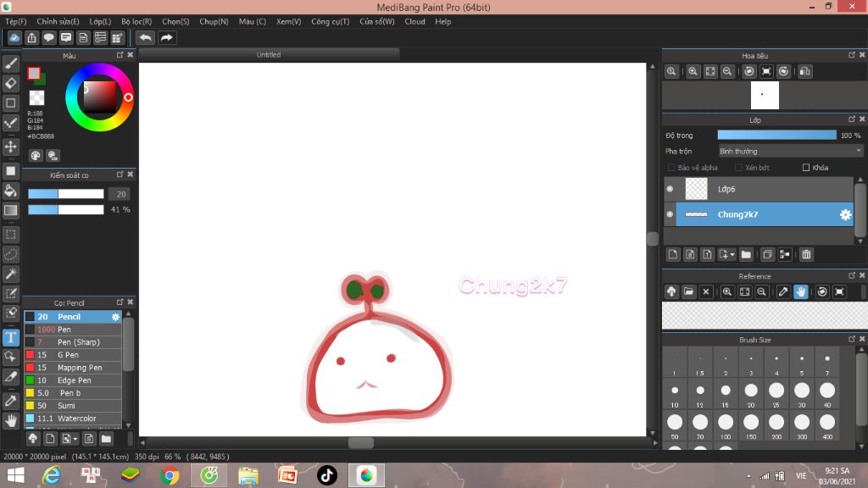Click the gear icon on Chung2k7 layer

point(845,214)
